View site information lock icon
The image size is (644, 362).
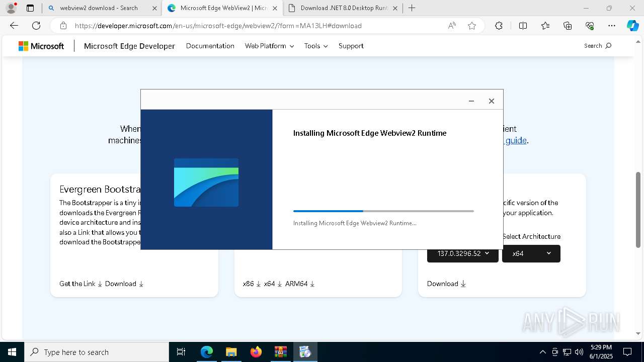tap(63, 26)
